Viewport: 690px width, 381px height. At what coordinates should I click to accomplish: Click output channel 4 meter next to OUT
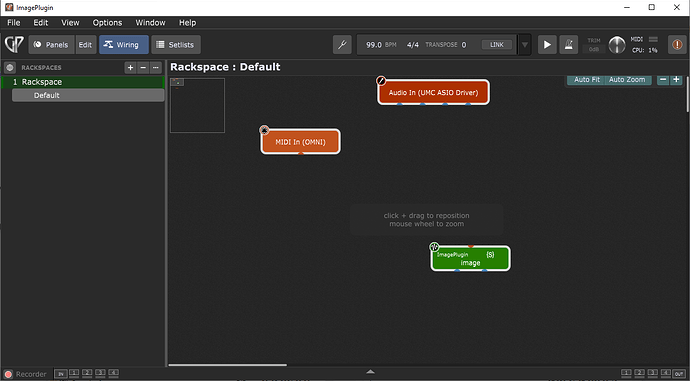(665, 374)
